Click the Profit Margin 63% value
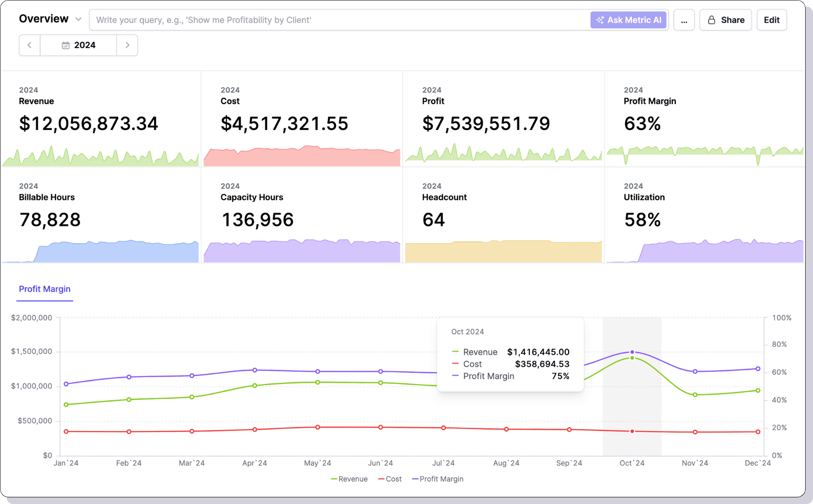Image resolution: width=813 pixels, height=504 pixels. point(642,124)
